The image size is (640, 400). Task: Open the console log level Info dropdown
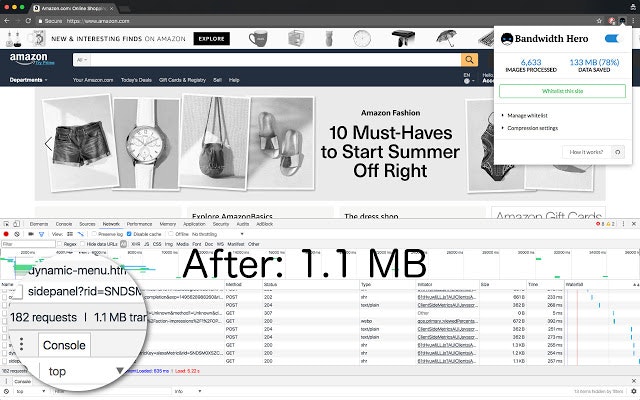(x=188, y=391)
